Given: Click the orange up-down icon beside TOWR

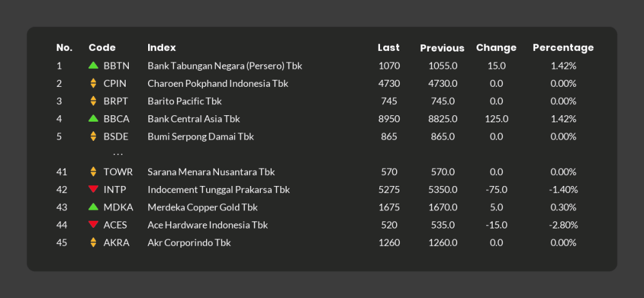Looking at the screenshot, I should click(x=93, y=172).
